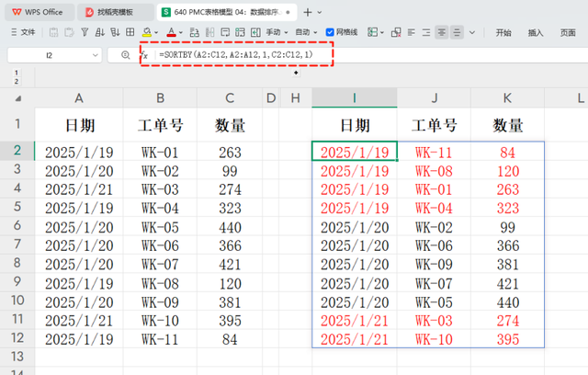Viewport: 588px width, 375px height.
Task: Click 工单号 header in cell J1
Action: tap(435, 125)
